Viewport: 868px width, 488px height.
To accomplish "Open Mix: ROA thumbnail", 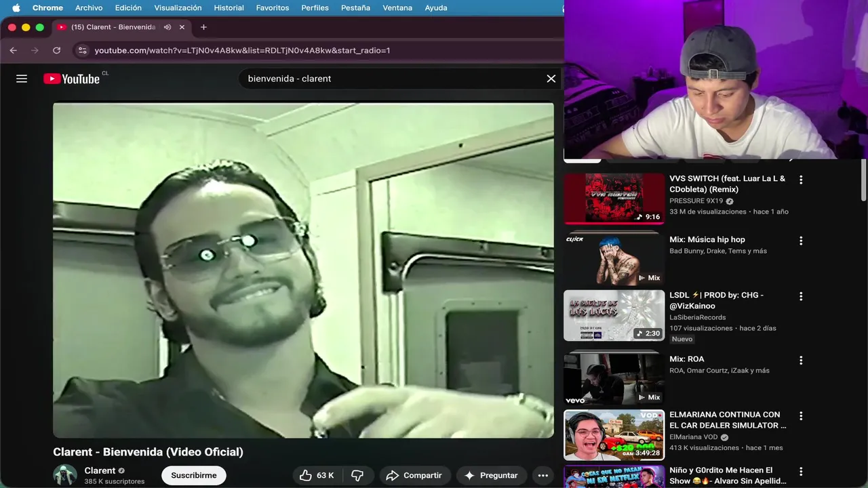I will (614, 378).
